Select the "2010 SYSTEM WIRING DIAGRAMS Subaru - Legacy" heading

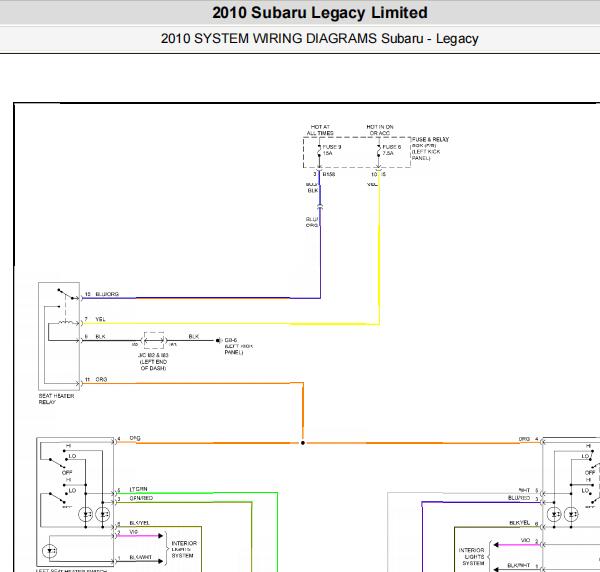[x=320, y=39]
